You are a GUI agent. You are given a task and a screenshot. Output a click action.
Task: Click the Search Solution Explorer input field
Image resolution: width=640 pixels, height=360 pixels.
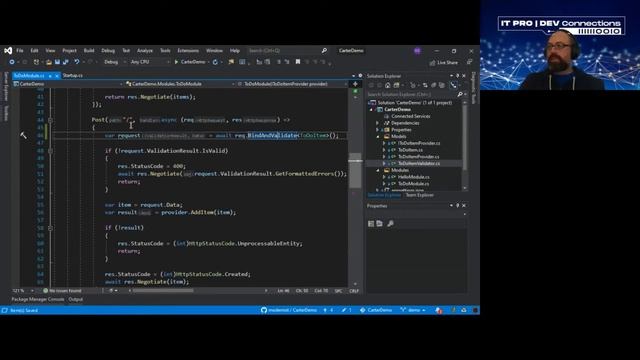pyautogui.click(x=412, y=94)
